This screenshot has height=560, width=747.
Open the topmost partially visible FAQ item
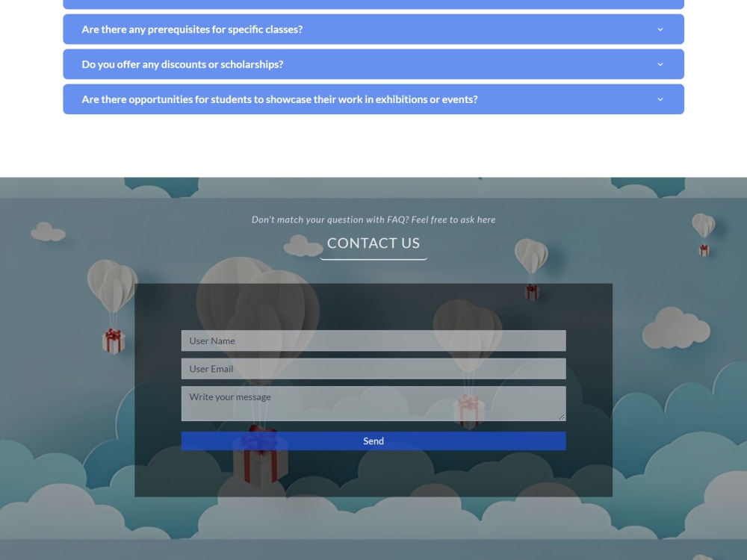(373, 3)
